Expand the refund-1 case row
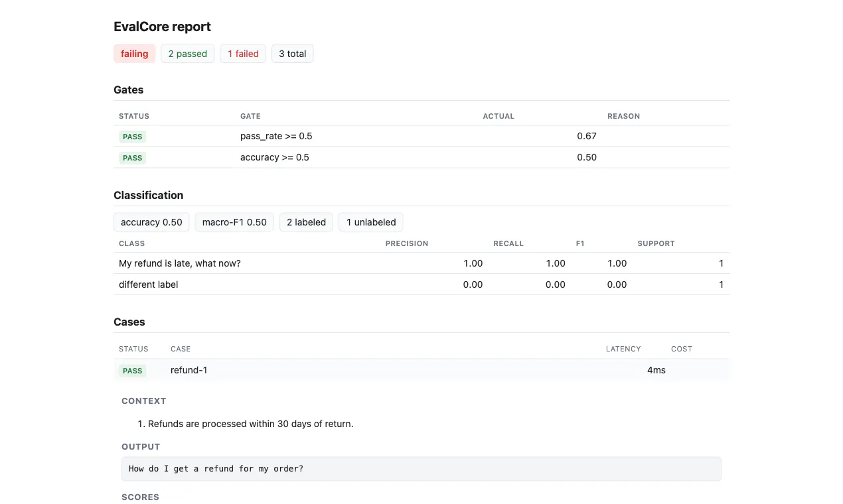This screenshot has width=843, height=504. click(x=421, y=370)
